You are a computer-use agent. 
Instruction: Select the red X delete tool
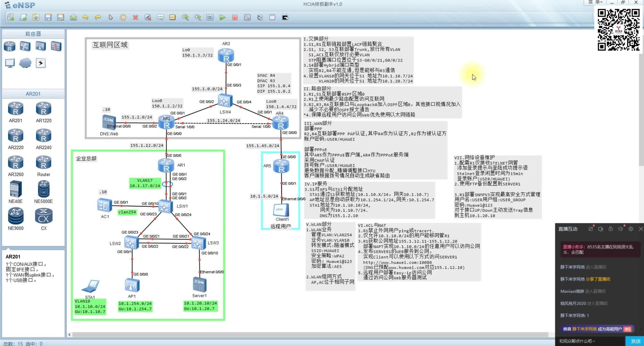click(x=135, y=17)
